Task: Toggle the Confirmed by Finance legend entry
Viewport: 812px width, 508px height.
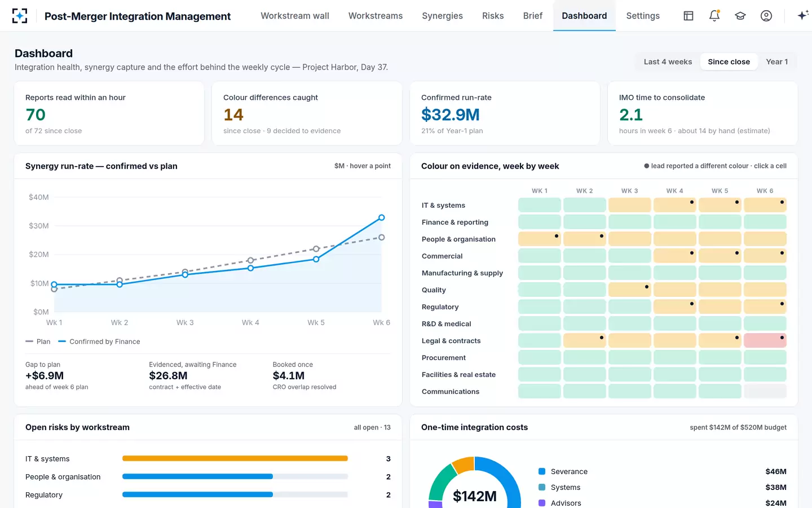Action: [x=99, y=341]
